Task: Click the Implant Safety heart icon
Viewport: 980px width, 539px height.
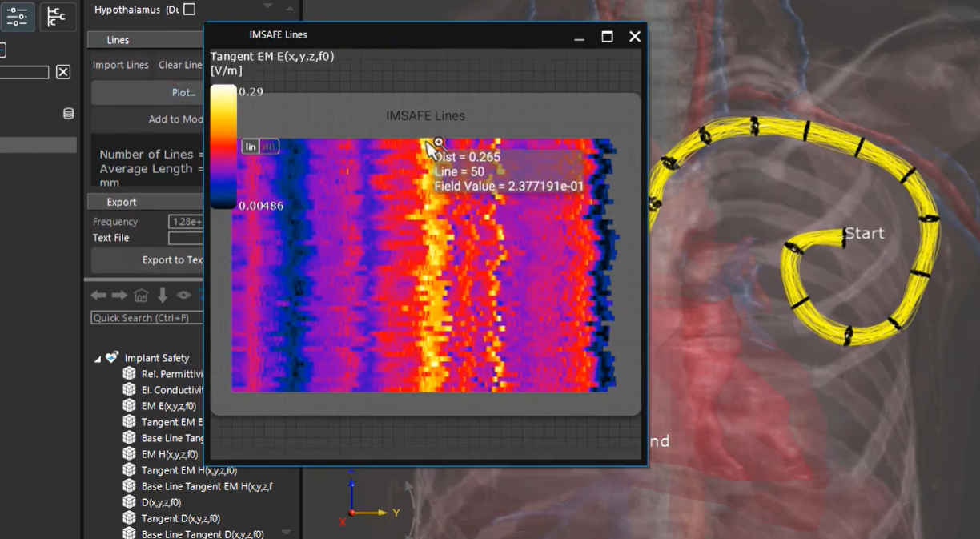Action: [x=112, y=357]
